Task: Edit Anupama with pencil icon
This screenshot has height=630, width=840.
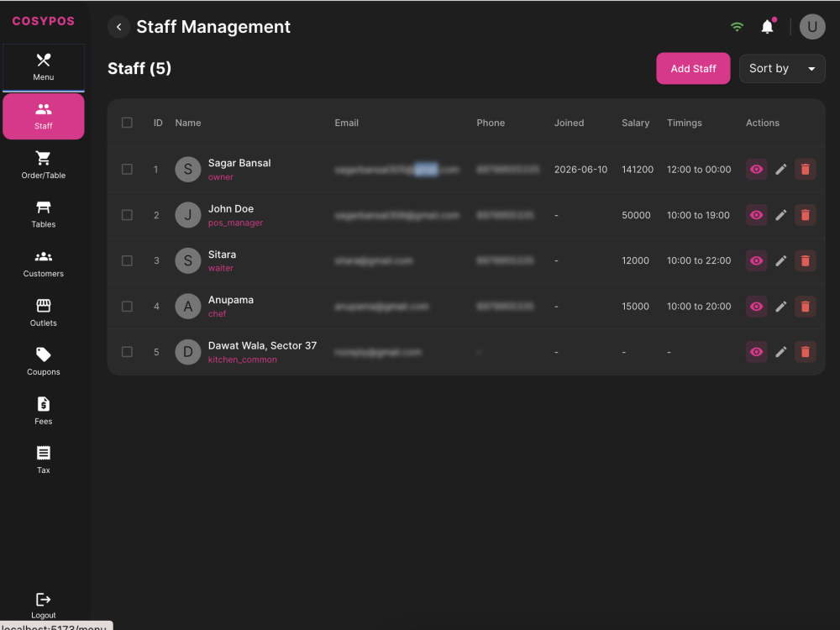Action: tap(781, 307)
